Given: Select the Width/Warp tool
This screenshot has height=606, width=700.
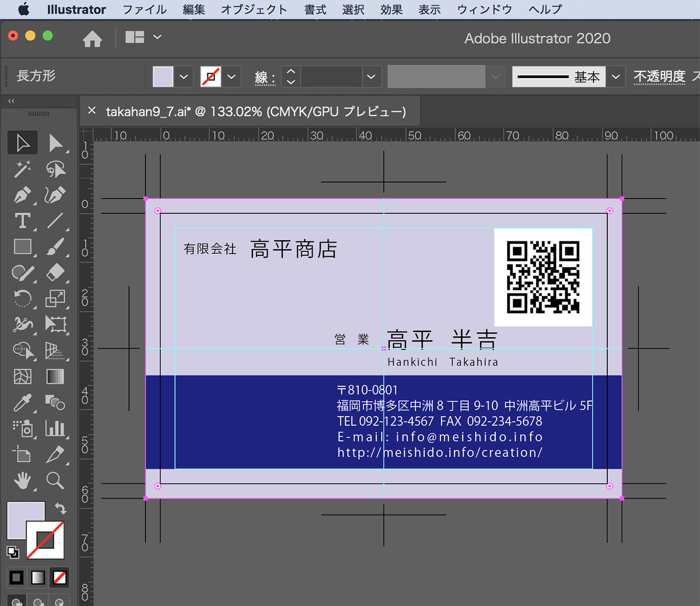Looking at the screenshot, I should (x=23, y=324).
